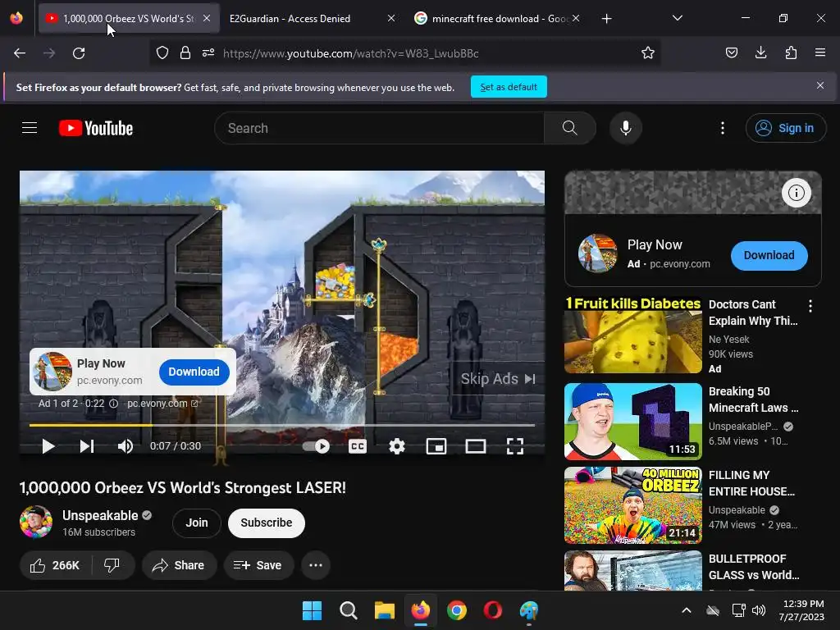Focus the YouTube search field

[379, 128]
